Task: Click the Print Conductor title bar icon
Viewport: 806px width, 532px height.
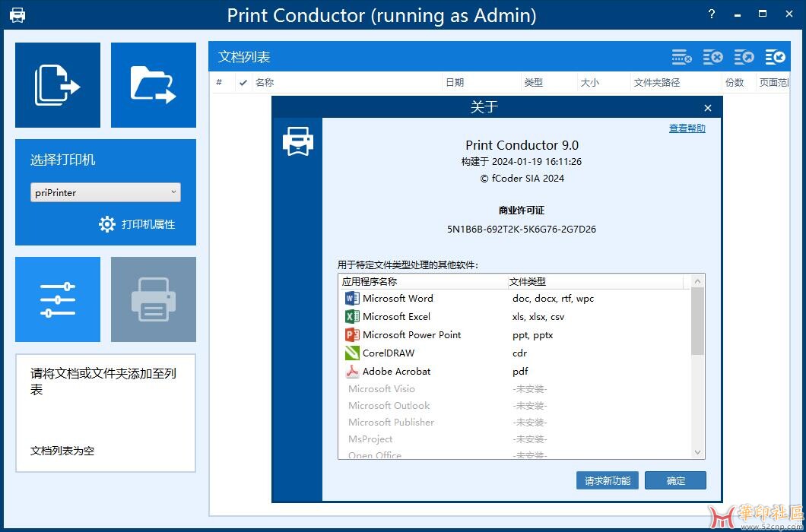Action: click(x=17, y=15)
